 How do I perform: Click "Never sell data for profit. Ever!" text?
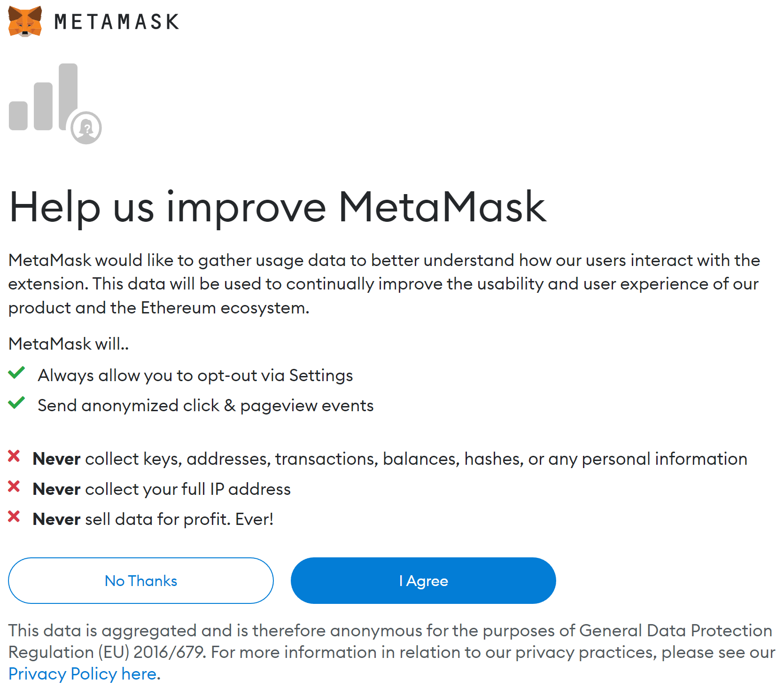click(x=153, y=519)
